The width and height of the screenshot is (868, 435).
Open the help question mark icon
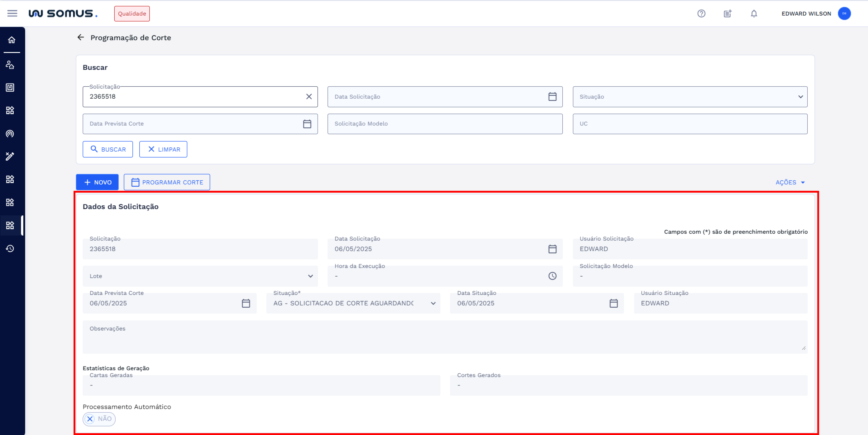point(701,13)
